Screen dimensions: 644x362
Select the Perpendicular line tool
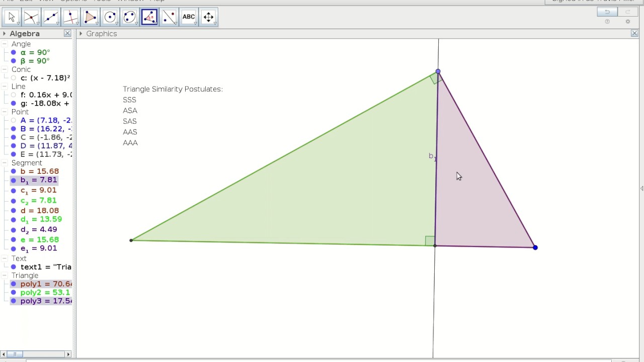pyautogui.click(x=70, y=17)
